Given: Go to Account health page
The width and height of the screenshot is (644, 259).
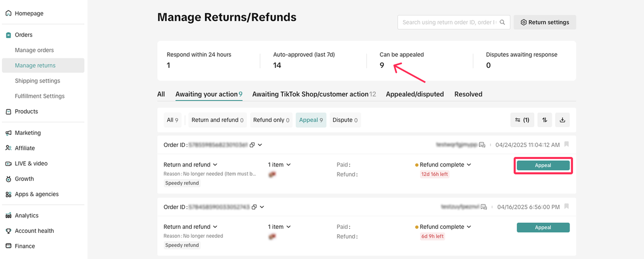Looking at the screenshot, I should click(34, 231).
